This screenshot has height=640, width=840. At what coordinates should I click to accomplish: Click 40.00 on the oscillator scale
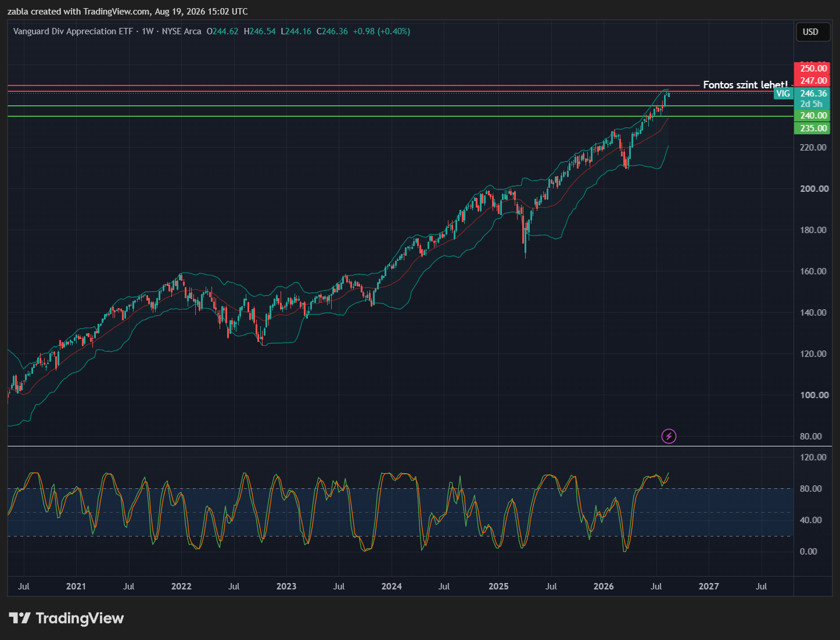811,520
